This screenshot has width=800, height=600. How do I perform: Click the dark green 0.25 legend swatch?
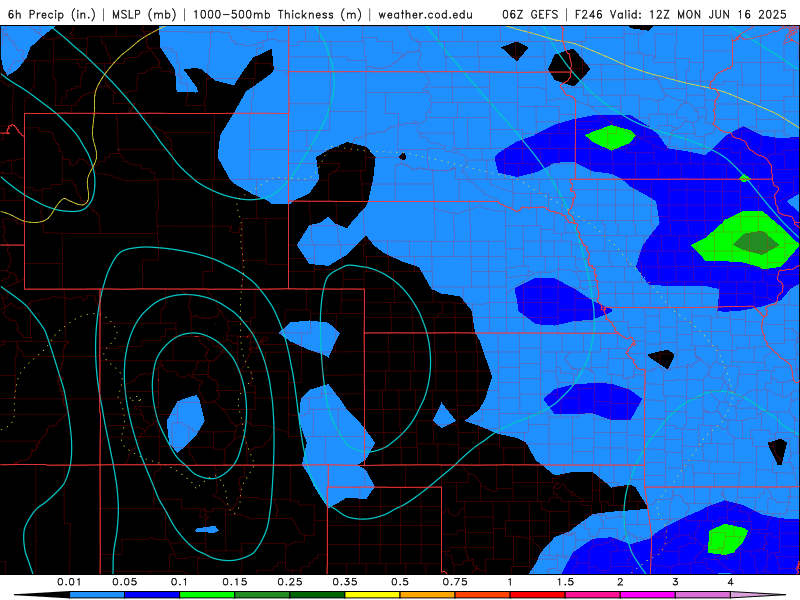click(x=317, y=595)
